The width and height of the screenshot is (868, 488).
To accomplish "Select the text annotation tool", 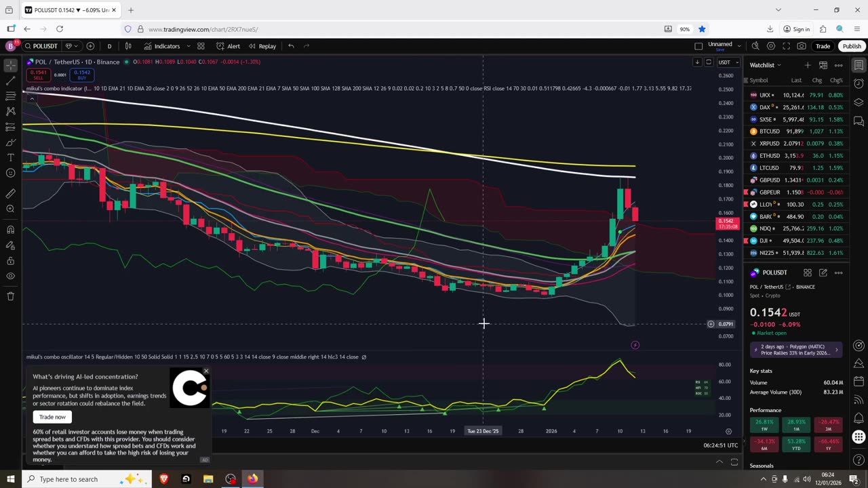I will (10, 158).
